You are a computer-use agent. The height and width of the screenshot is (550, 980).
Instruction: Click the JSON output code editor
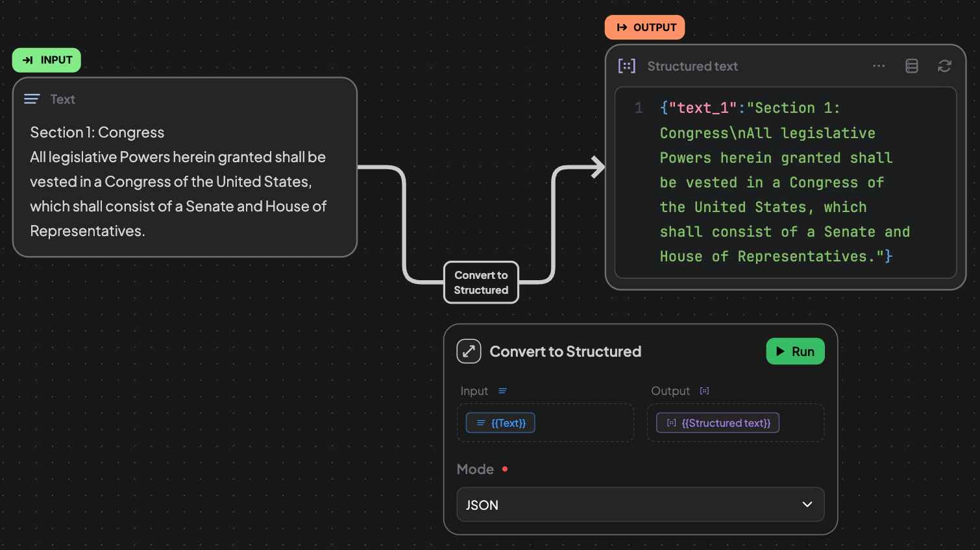click(785, 182)
